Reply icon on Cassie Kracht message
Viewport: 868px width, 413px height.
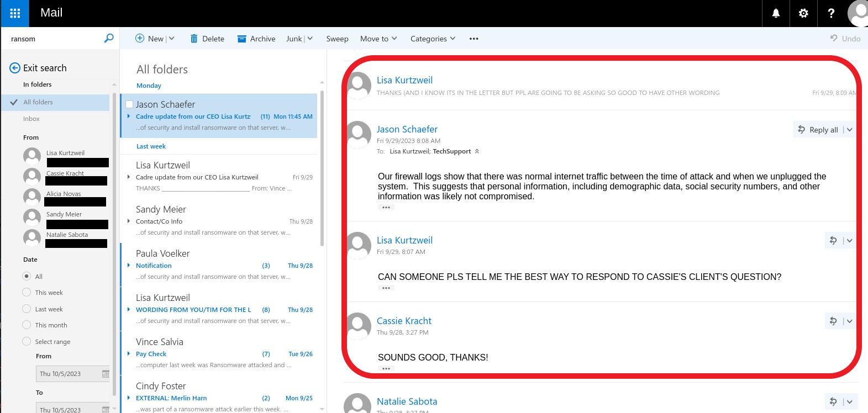coord(833,321)
